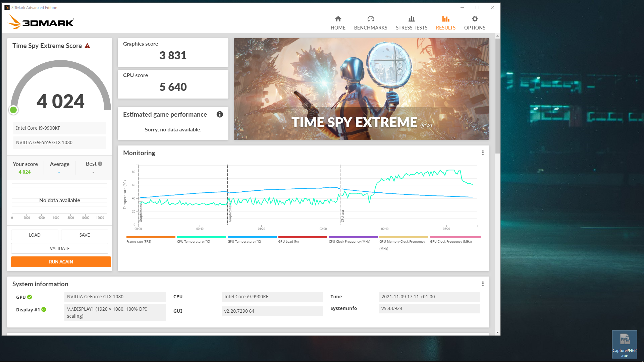Click the Time Spy Extreme banner image
Image resolution: width=644 pixels, height=362 pixels.
pos(361,89)
